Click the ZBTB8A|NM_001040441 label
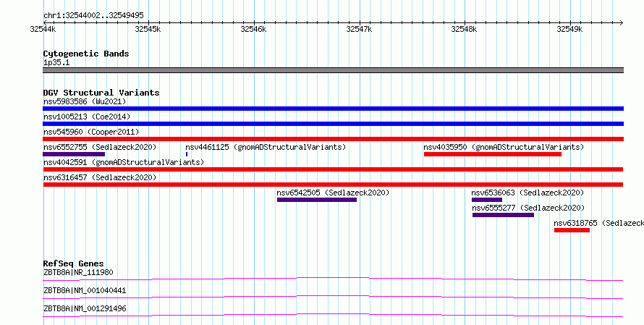Screen dimensions: 644x325 pyautogui.click(x=85, y=290)
